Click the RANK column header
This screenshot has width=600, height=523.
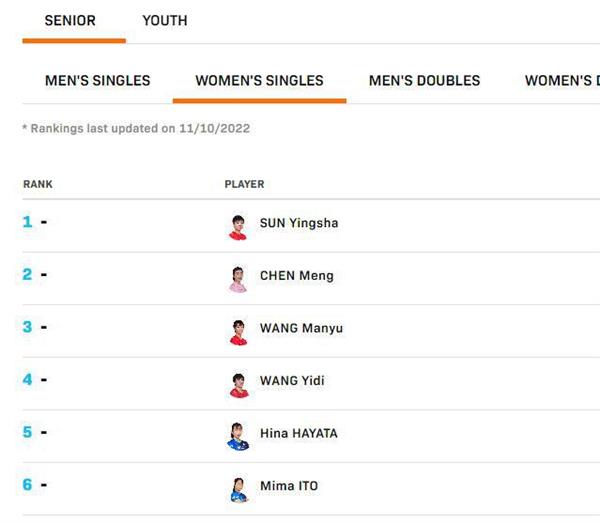[38, 184]
